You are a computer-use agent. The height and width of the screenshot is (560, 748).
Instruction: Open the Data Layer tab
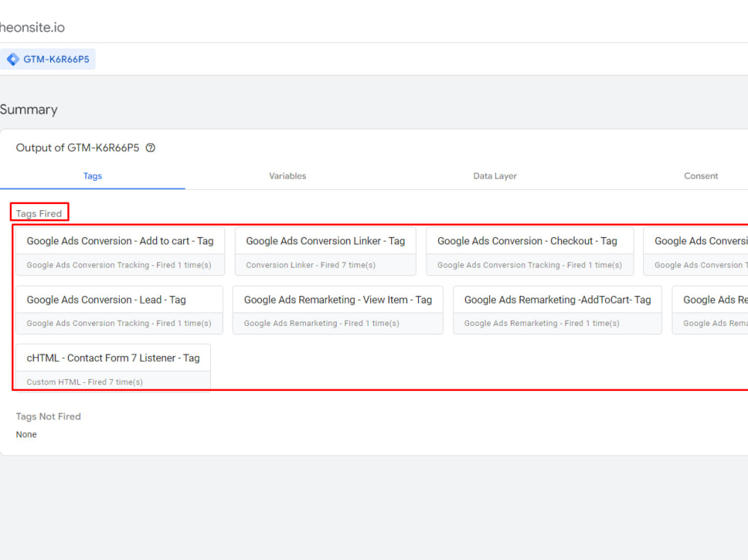point(494,176)
